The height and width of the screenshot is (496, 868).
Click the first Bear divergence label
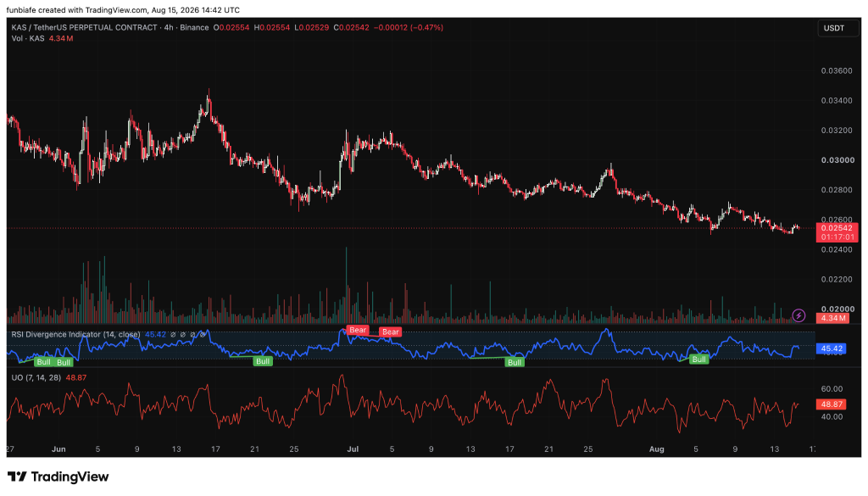(358, 330)
